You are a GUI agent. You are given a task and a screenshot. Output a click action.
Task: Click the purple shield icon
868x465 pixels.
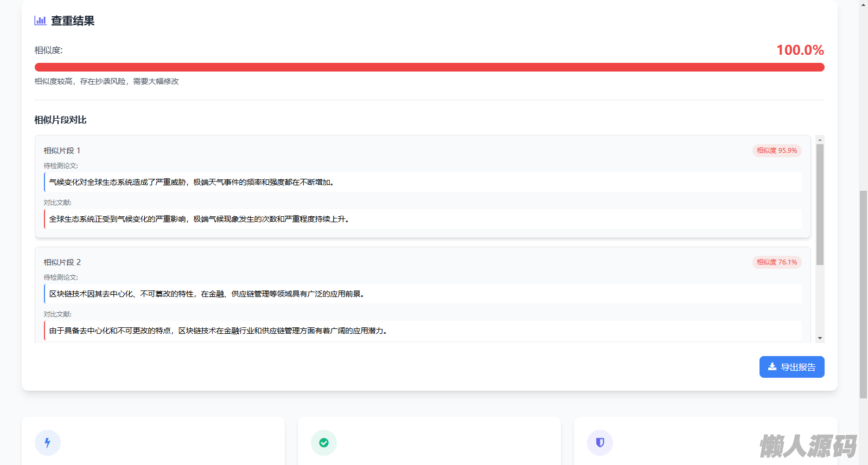[x=600, y=443]
